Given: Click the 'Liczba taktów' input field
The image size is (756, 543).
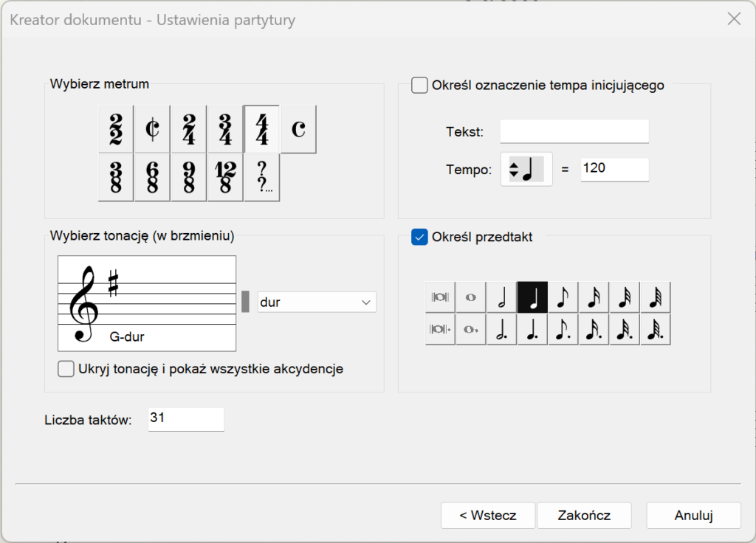Looking at the screenshot, I should coord(186,419).
